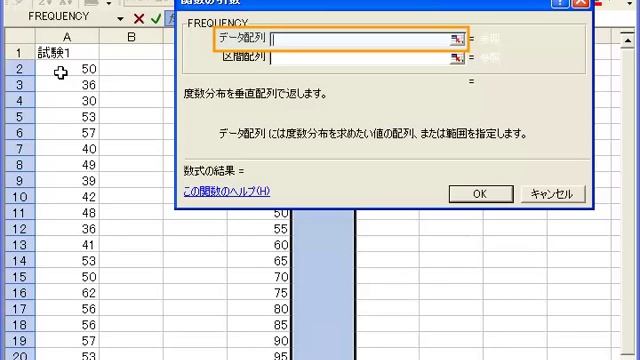Select row 2 header
The width and height of the screenshot is (640, 360).
(x=19, y=69)
